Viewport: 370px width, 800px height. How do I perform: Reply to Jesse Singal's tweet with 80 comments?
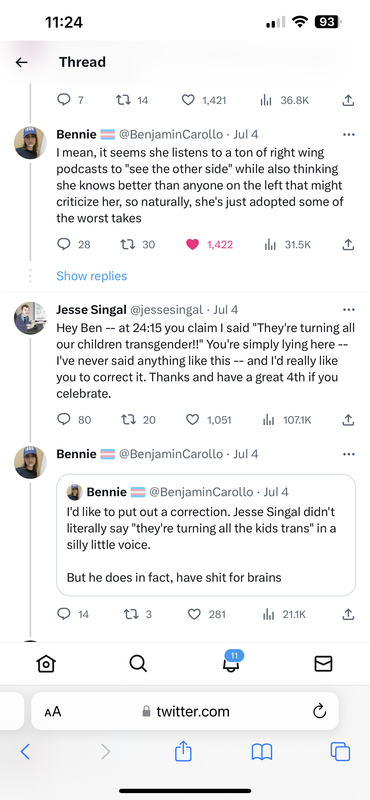pyautogui.click(x=63, y=419)
